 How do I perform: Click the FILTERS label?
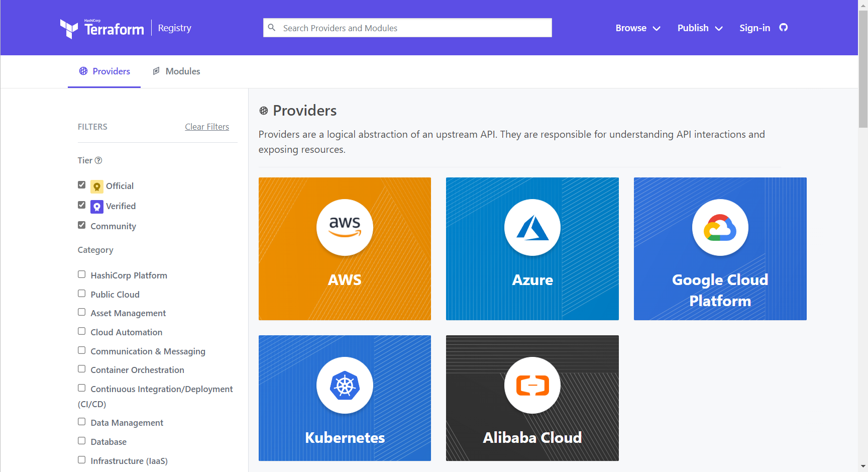click(92, 127)
